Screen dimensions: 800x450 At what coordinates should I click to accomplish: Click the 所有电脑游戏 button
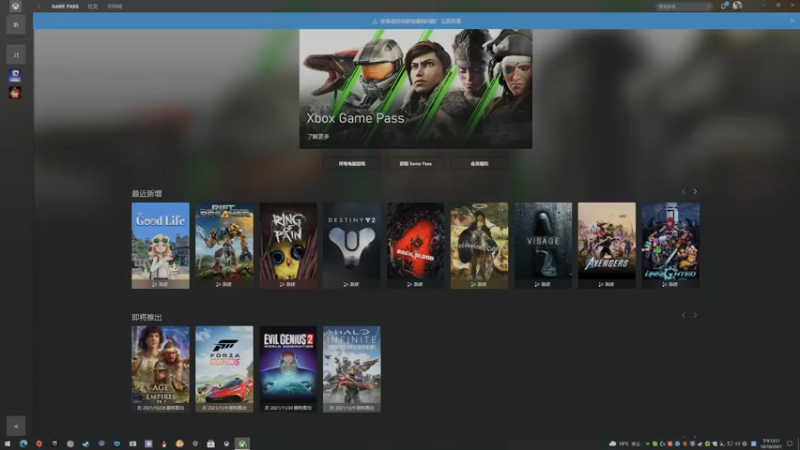coord(352,164)
